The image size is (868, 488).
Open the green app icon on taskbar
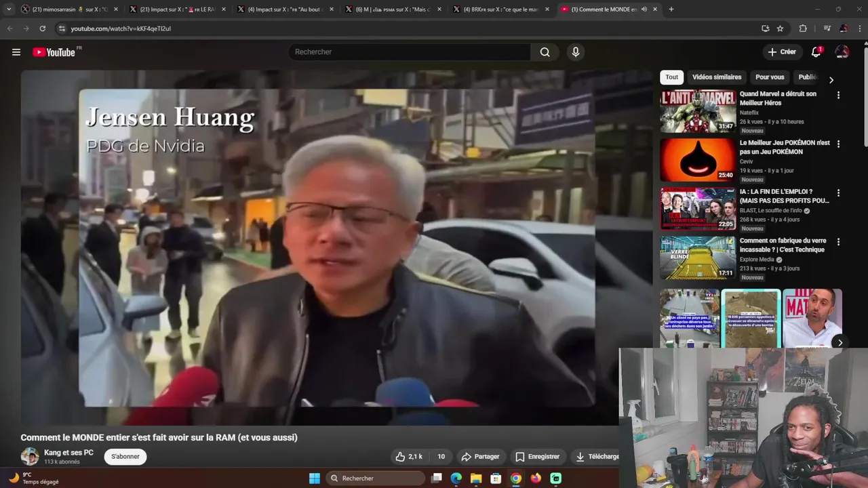[556, 479]
